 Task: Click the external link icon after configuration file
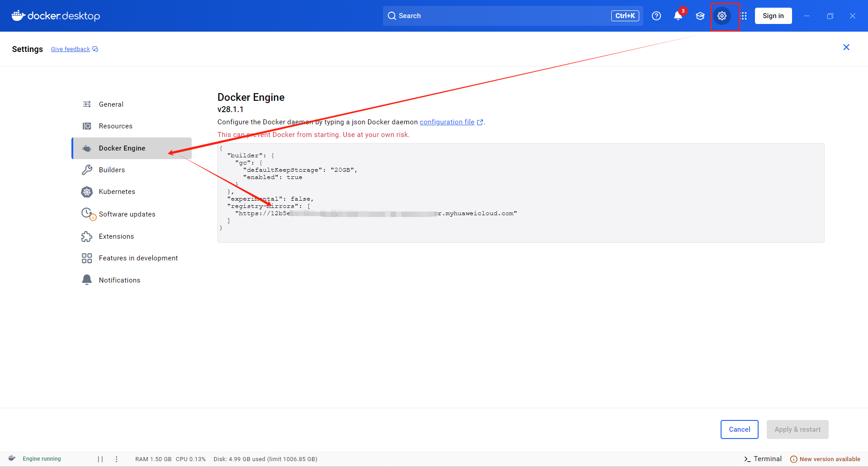tap(480, 122)
